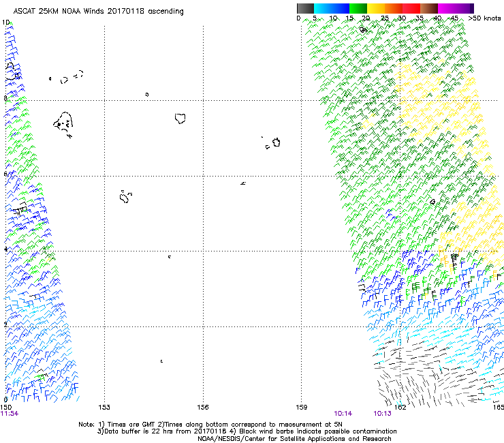Select the brown 35-40 knots legend swatch
This screenshot has height=443, width=504.
tap(429, 8)
